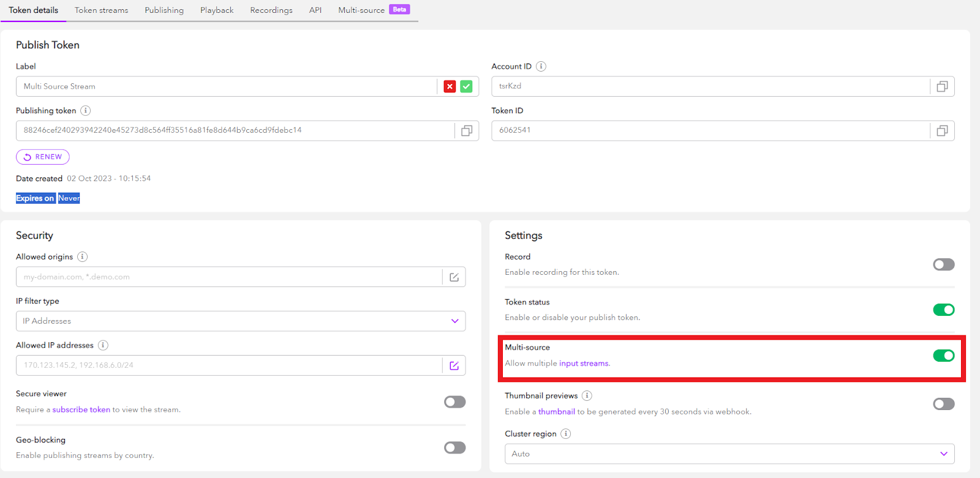Confirm label edit with green checkmark icon
This screenshot has width=980, height=478.
point(467,87)
